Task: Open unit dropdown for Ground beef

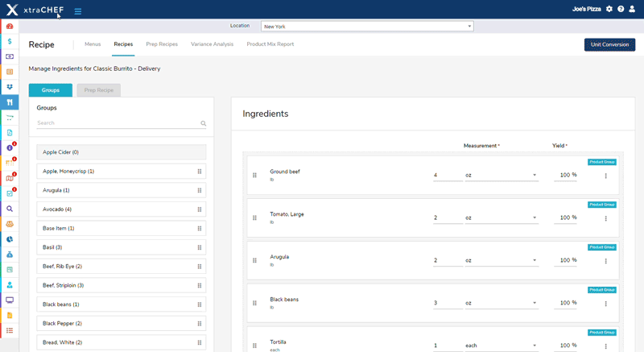Action: tap(502, 176)
